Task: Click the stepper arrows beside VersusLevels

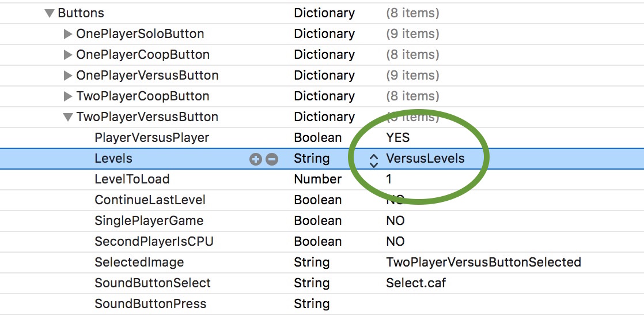Action: [374, 160]
